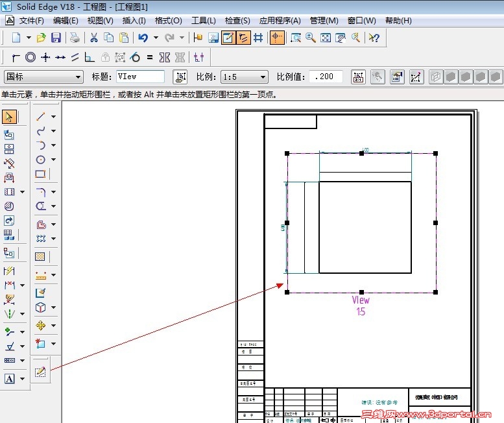504x423 pixels.
Task: Click the New document icon
Action: tap(16, 38)
